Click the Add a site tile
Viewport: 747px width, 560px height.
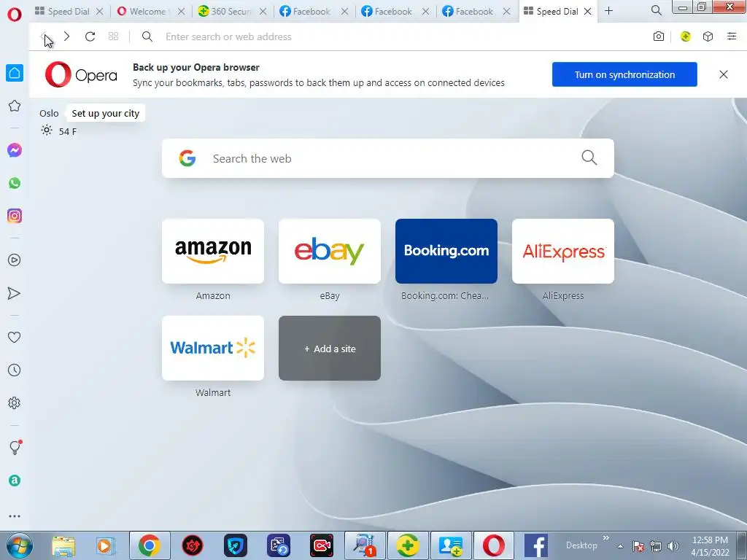[330, 348]
